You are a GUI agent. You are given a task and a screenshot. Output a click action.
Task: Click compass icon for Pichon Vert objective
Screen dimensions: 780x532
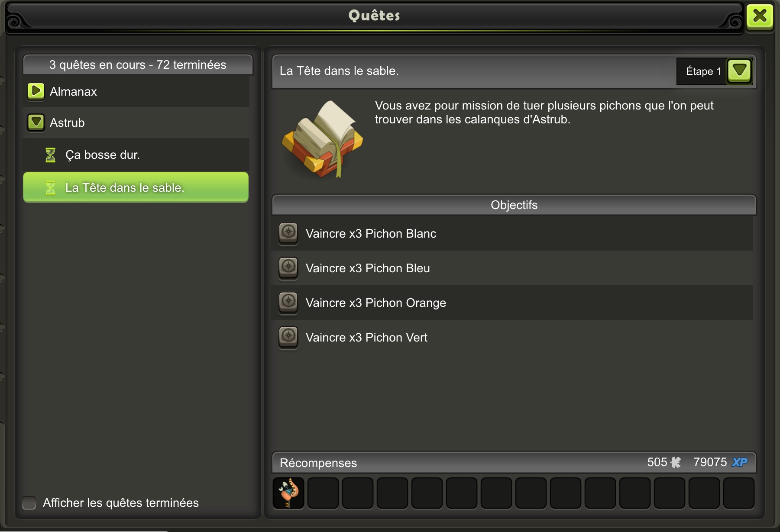click(x=288, y=337)
